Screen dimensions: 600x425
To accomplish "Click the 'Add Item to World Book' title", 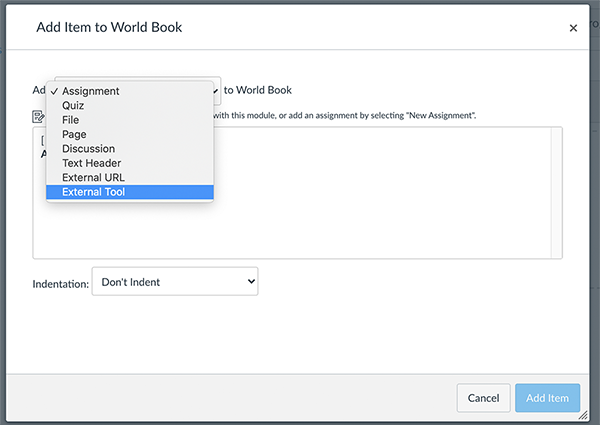I will click(109, 27).
